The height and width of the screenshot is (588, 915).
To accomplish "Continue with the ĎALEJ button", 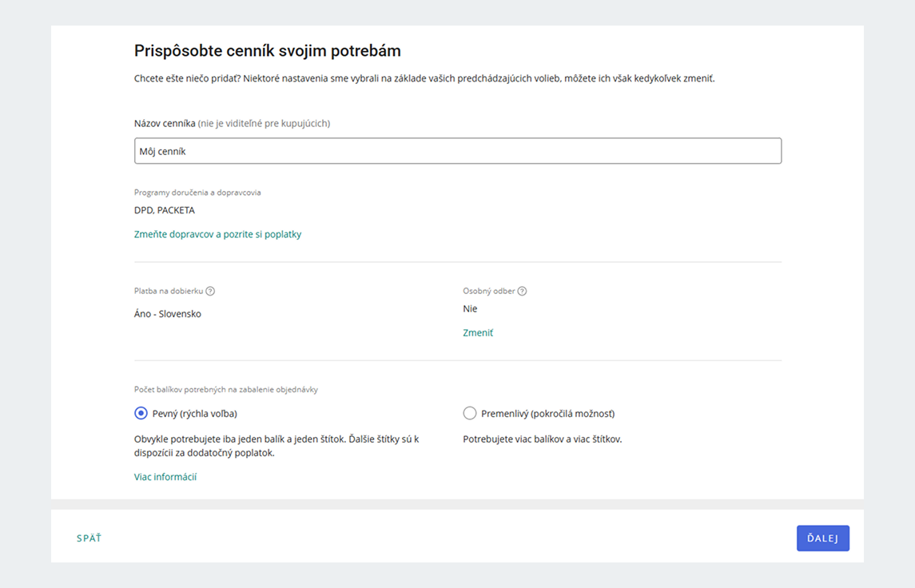I will tap(823, 538).
